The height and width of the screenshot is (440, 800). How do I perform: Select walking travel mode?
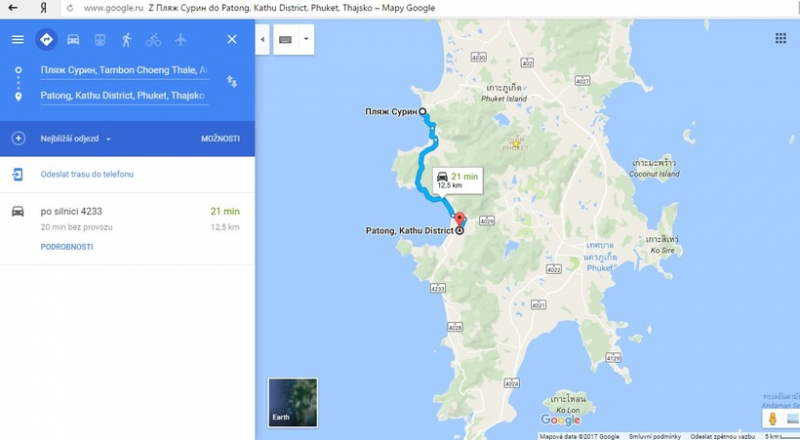point(127,39)
